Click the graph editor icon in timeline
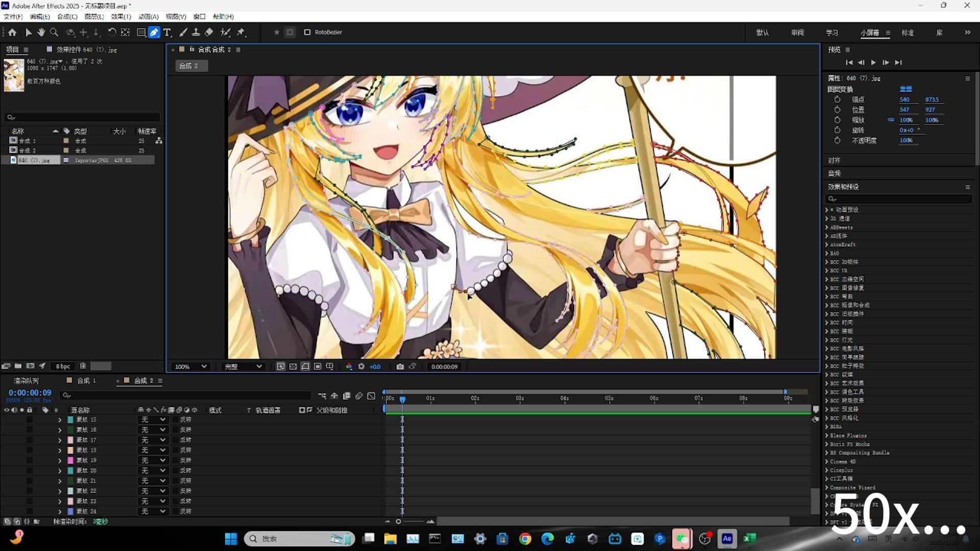The image size is (980, 551). (x=371, y=396)
